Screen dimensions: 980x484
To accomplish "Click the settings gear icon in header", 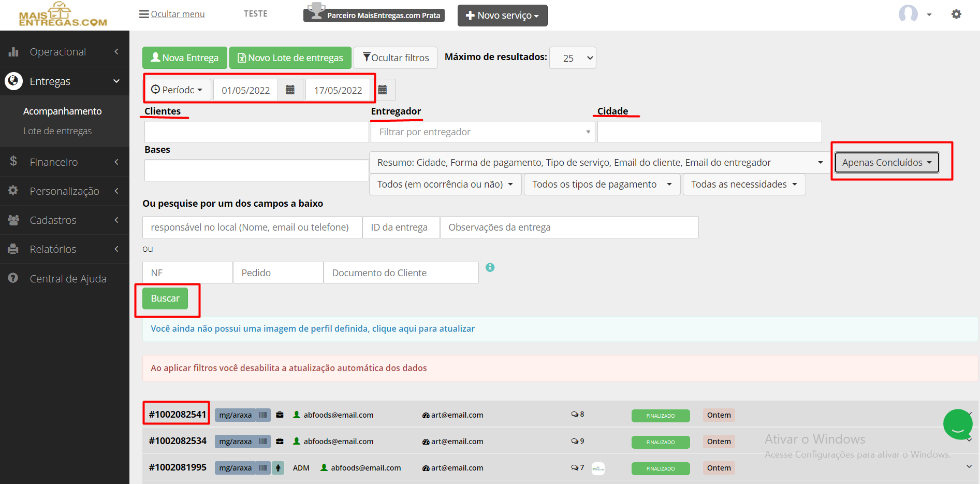I will [x=956, y=15].
